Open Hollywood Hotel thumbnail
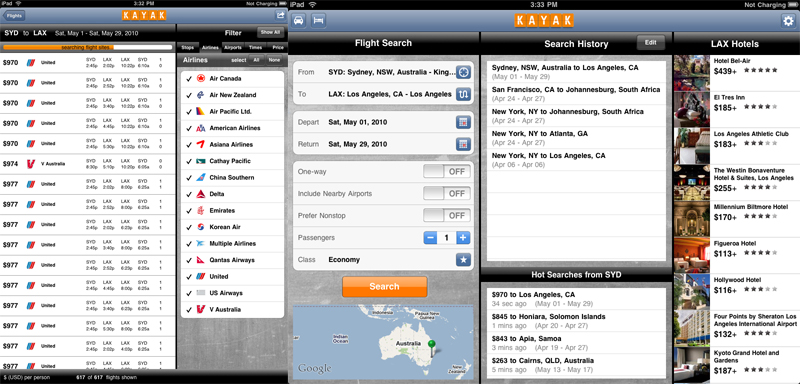Screen dimensions: 800x384 (x=691, y=291)
